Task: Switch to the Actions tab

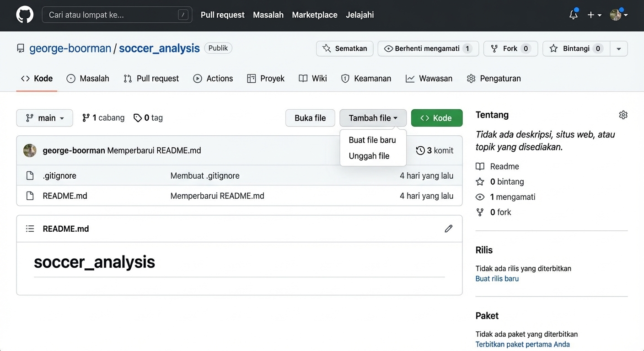Action: [213, 79]
